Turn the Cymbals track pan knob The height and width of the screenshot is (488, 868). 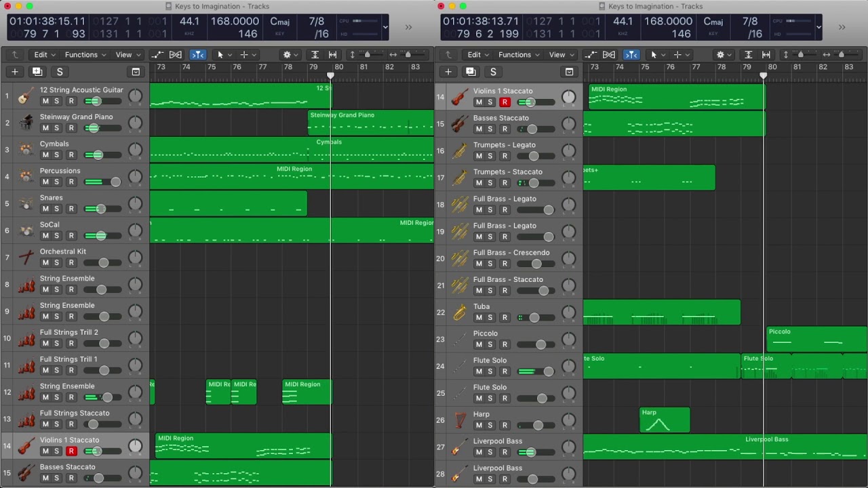136,150
